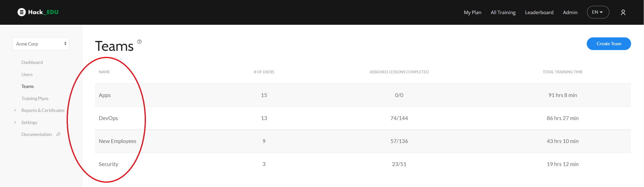
Task: Open the DevOps team row
Action: (x=108, y=118)
